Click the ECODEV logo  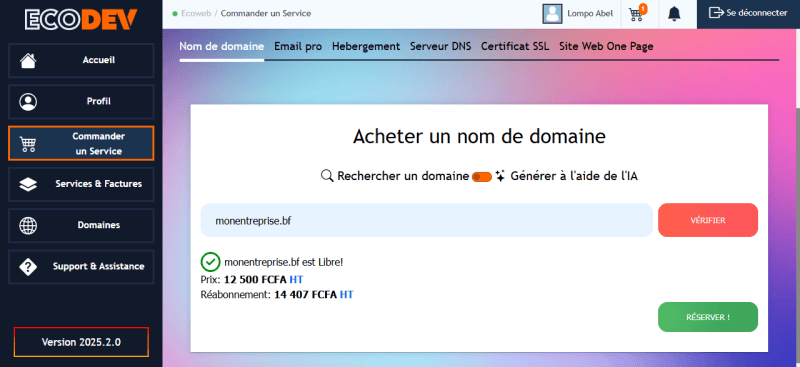click(81, 20)
